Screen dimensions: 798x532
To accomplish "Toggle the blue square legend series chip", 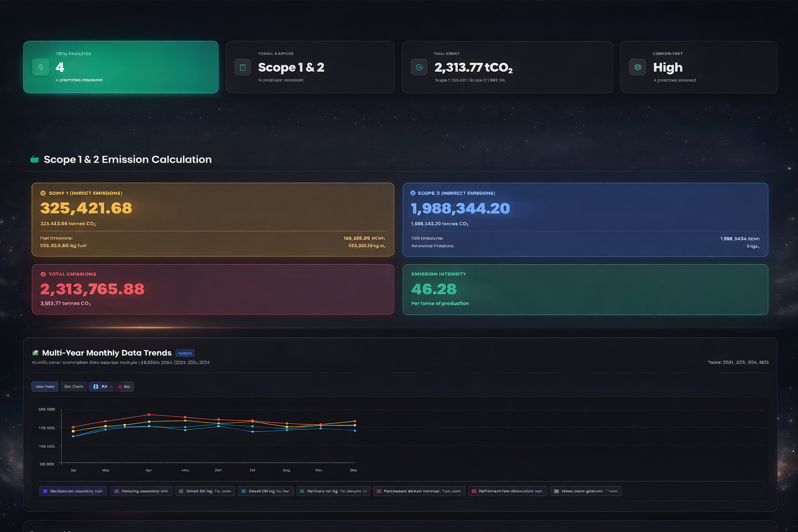I will [x=265, y=491].
